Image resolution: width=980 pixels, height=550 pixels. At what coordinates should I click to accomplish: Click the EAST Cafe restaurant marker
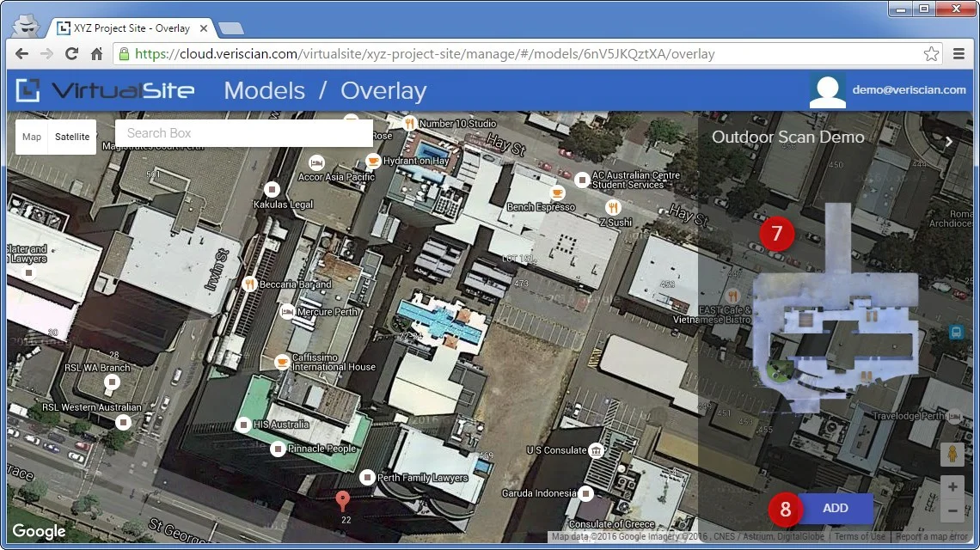tap(733, 296)
